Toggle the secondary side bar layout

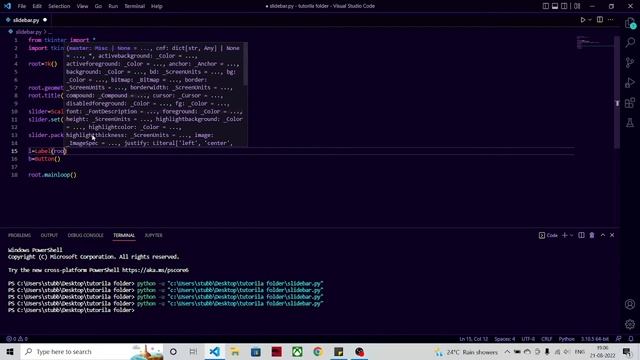tap(564, 6)
